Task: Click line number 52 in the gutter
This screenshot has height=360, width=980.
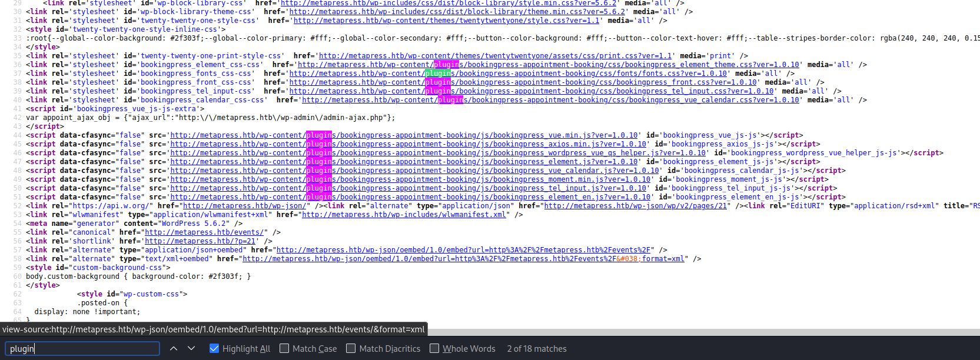Action: (17, 206)
